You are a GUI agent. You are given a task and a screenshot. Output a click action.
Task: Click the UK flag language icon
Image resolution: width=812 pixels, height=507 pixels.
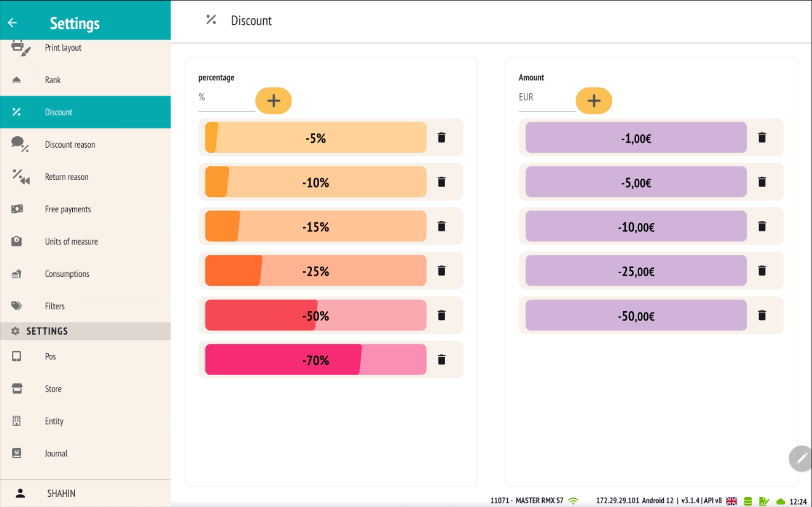(731, 501)
